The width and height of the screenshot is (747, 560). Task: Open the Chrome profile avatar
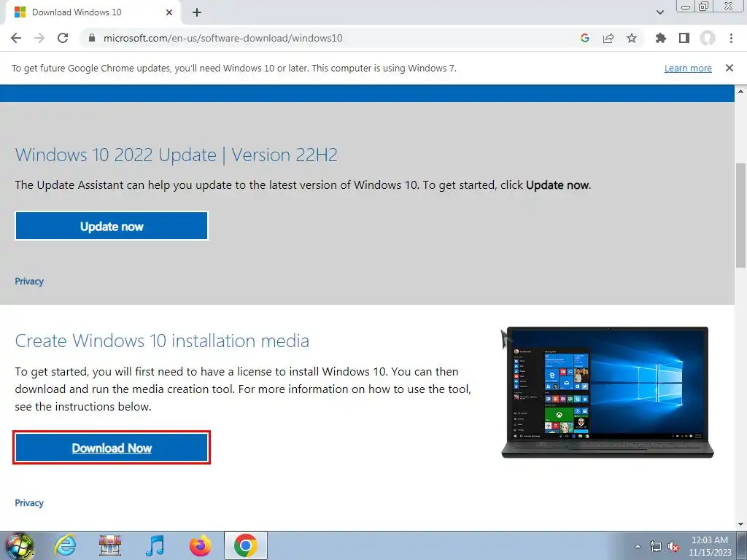click(x=708, y=38)
